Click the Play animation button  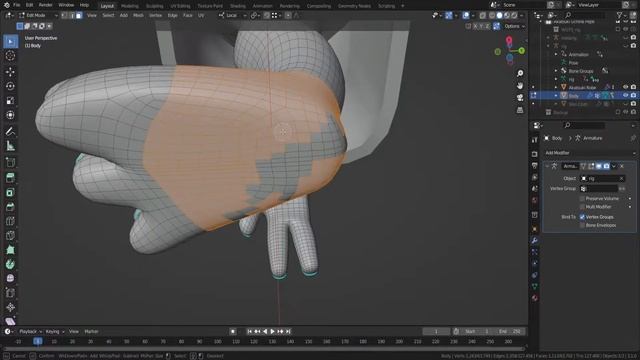click(x=273, y=331)
